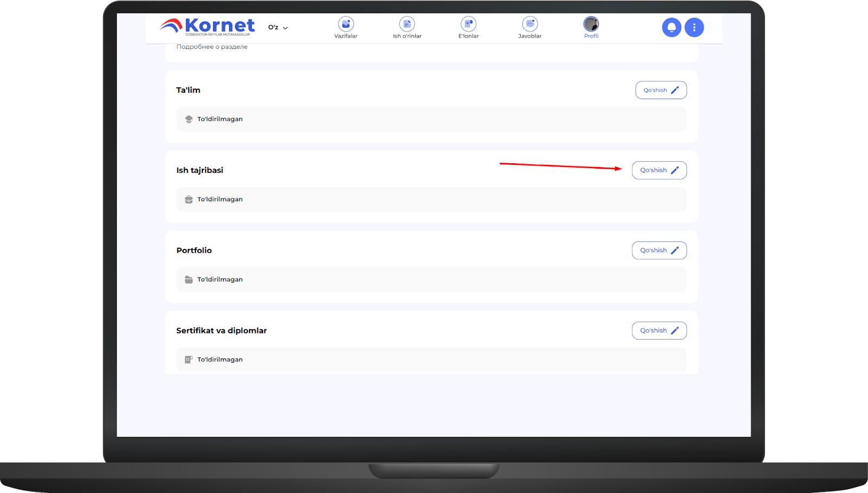The width and height of the screenshot is (868, 493).
Task: Click the Ish tajribasi section heading
Action: (x=200, y=170)
